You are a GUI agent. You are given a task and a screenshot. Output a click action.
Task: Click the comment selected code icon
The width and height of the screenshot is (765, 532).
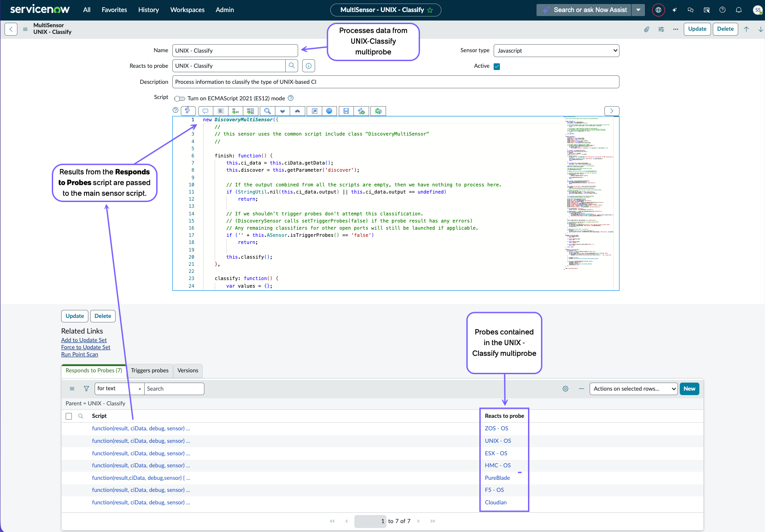pos(205,111)
